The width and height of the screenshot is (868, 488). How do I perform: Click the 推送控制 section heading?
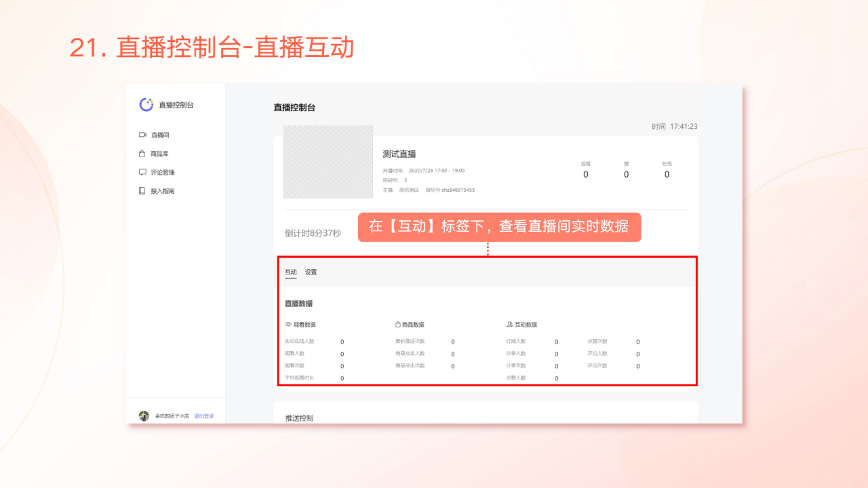299,418
